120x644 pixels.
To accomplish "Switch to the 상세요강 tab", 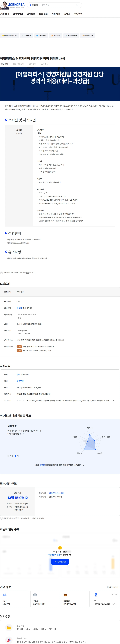I will point(4,64).
